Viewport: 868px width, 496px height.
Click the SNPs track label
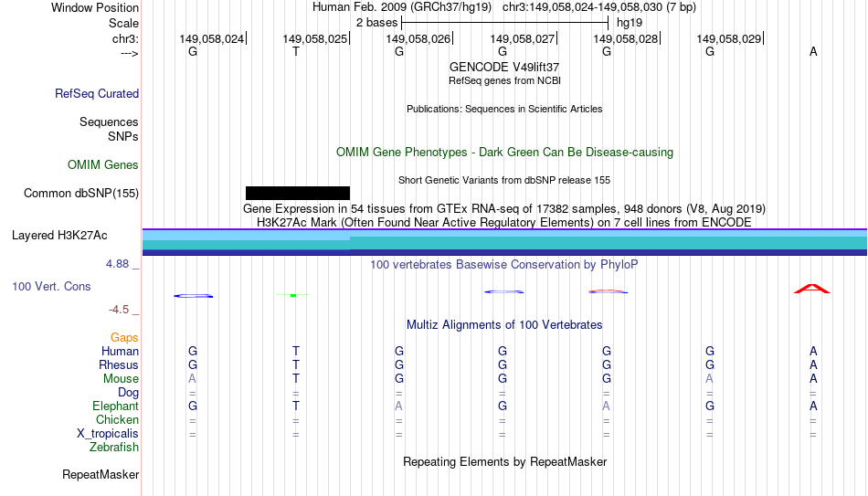123,136
